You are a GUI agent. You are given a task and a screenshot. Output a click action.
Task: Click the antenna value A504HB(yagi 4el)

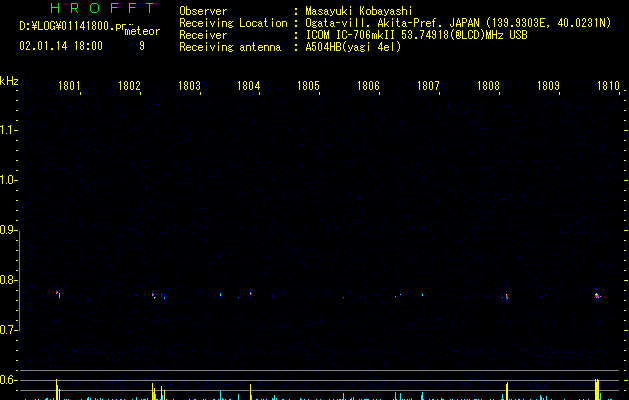pyautogui.click(x=353, y=47)
